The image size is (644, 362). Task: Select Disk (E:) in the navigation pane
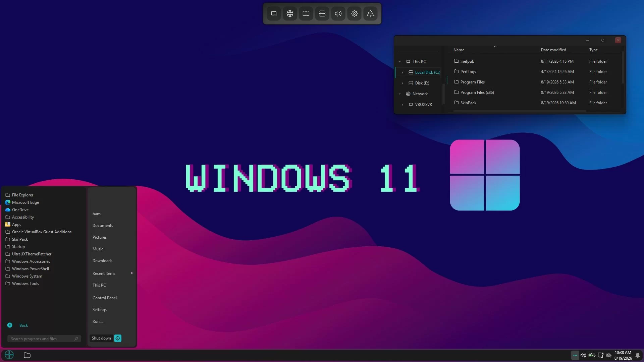click(422, 83)
